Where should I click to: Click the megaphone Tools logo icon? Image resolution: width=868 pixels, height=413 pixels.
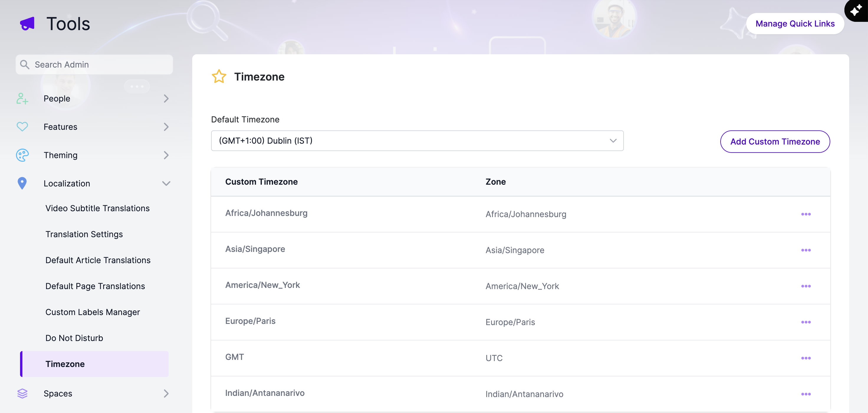click(27, 24)
